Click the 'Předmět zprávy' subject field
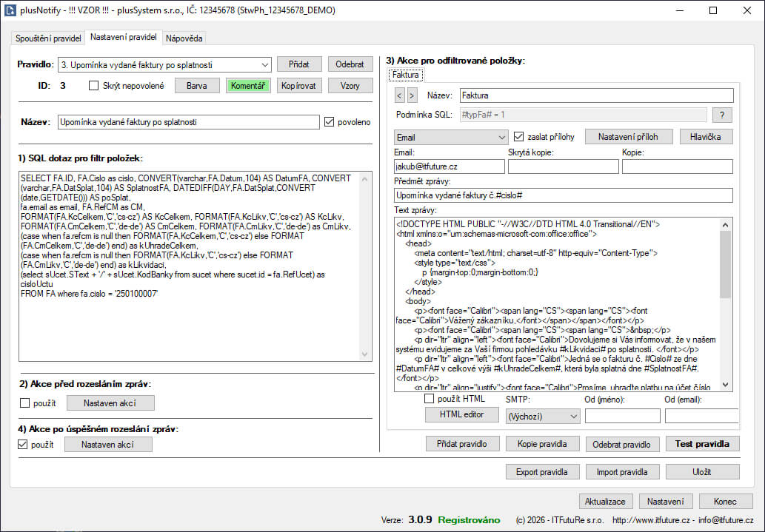765x532 pixels. click(x=564, y=195)
